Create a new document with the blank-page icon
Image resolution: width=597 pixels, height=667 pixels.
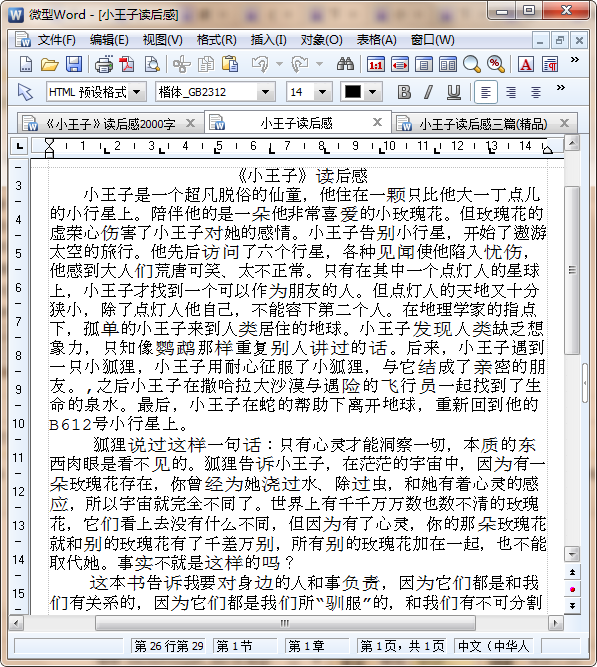[26, 64]
